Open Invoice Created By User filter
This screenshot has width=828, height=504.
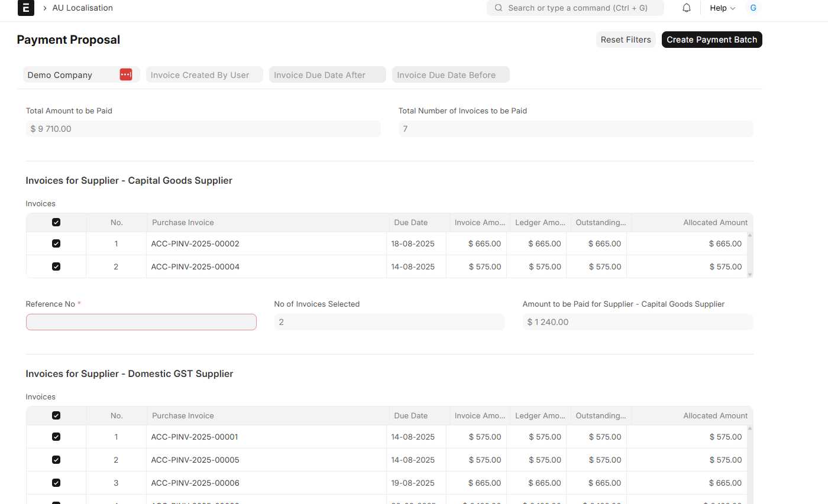point(204,75)
